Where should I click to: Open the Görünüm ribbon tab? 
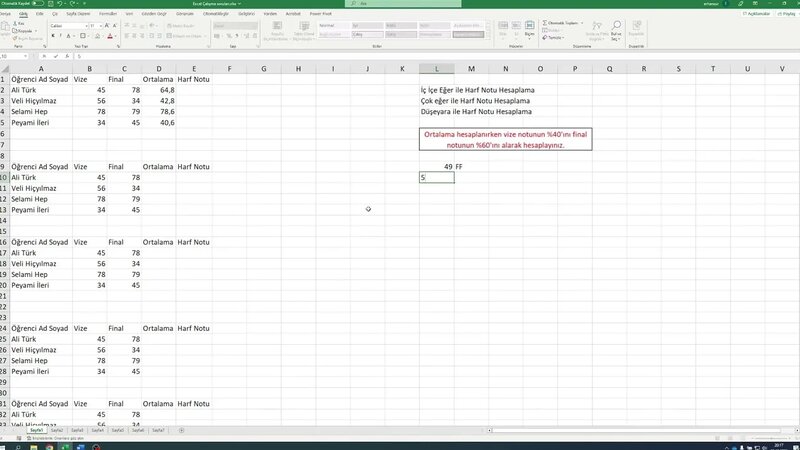pyautogui.click(x=185, y=14)
